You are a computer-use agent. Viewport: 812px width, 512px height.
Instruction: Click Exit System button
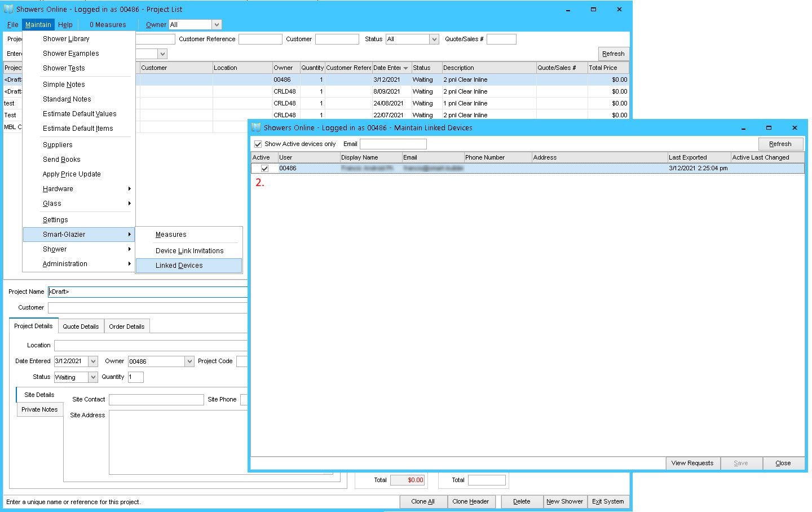(x=608, y=502)
